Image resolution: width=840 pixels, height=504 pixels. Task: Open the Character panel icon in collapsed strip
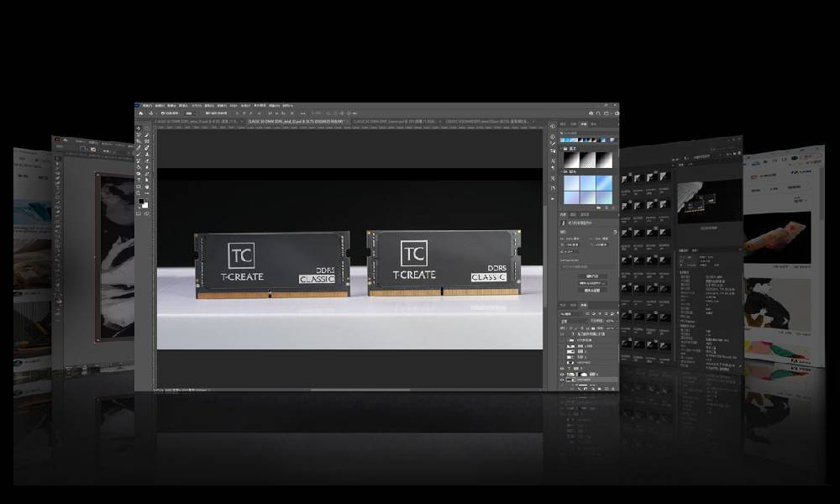coord(553,159)
